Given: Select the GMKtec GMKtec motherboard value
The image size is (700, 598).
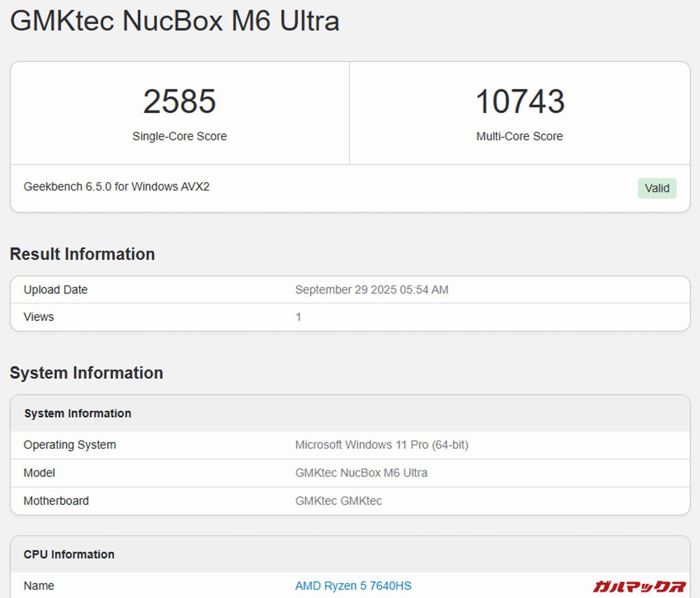Looking at the screenshot, I should (x=339, y=501).
